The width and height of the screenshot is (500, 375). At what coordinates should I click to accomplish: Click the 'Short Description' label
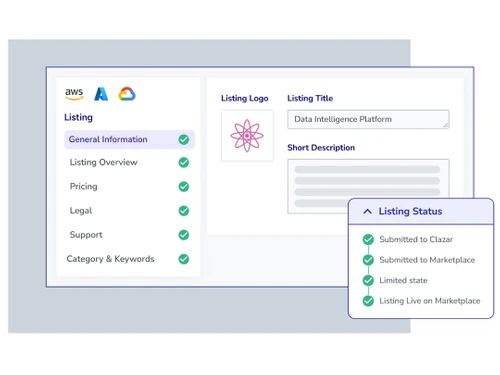click(321, 148)
